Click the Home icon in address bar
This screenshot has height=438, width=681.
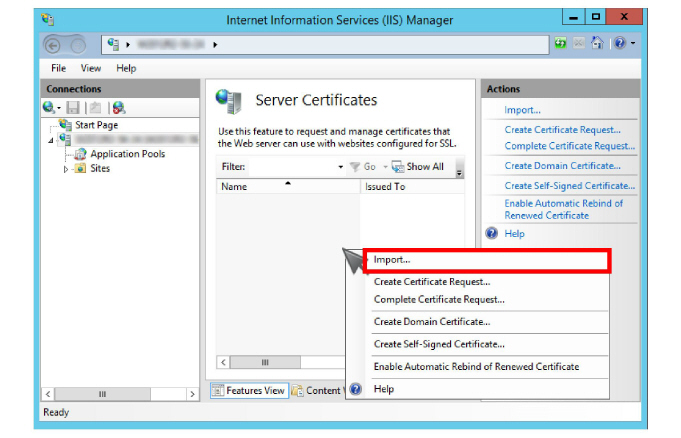point(598,45)
